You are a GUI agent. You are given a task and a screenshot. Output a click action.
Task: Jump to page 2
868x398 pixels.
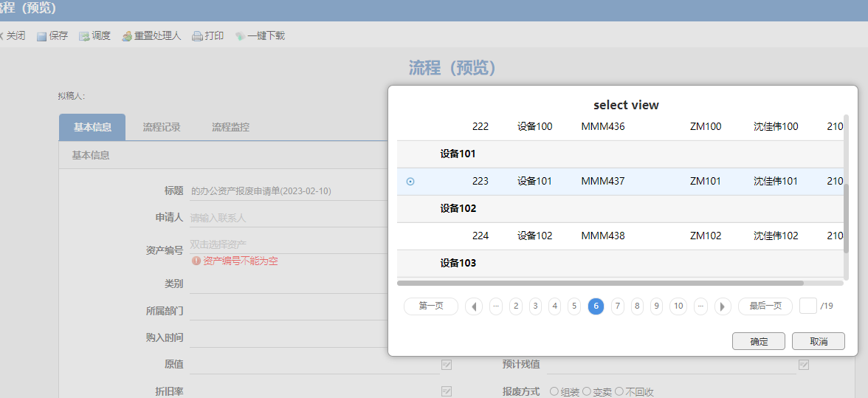pyautogui.click(x=516, y=306)
